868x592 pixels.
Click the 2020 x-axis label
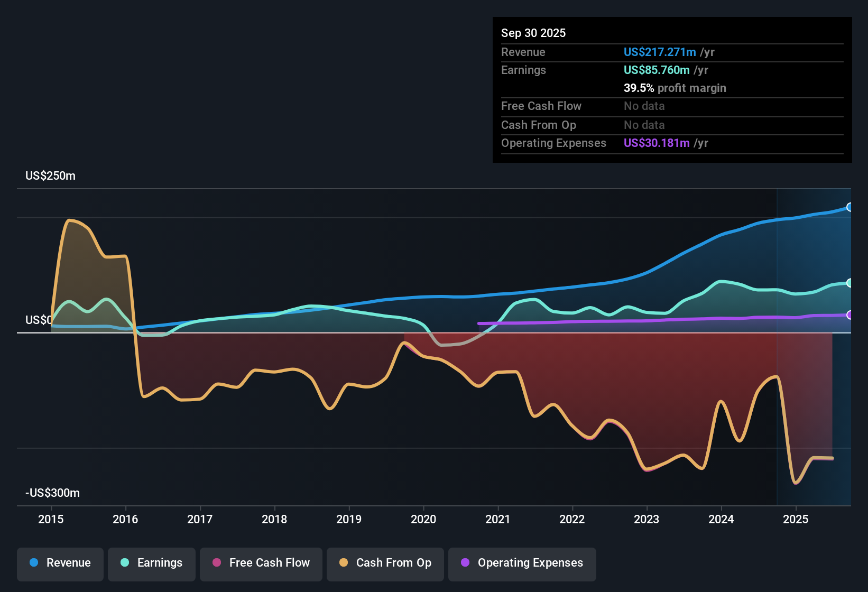(x=423, y=520)
